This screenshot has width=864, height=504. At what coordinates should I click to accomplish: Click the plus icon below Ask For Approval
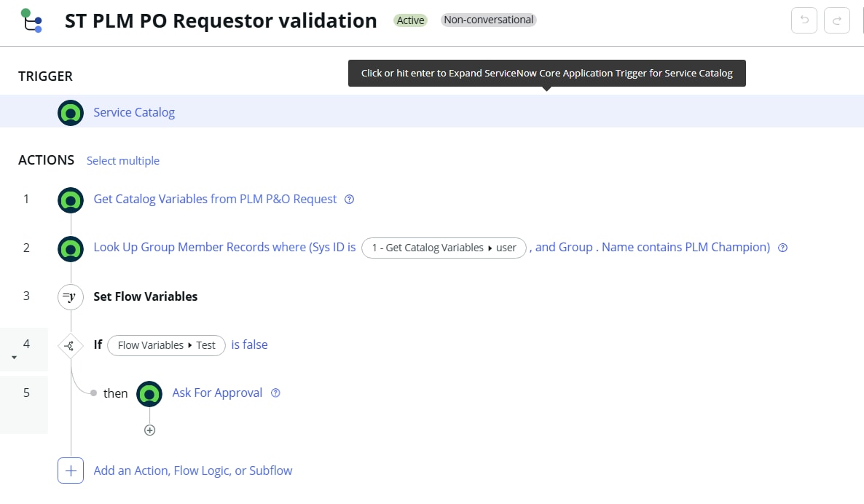pyautogui.click(x=149, y=430)
